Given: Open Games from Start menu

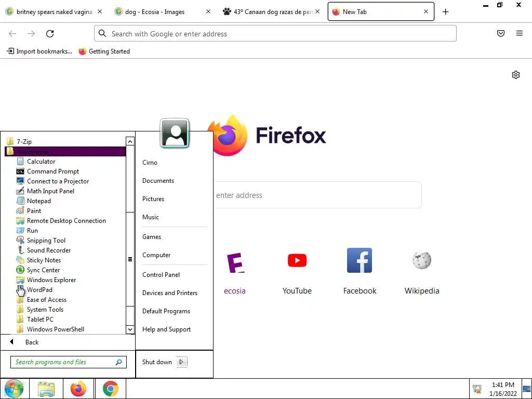Looking at the screenshot, I should [152, 237].
